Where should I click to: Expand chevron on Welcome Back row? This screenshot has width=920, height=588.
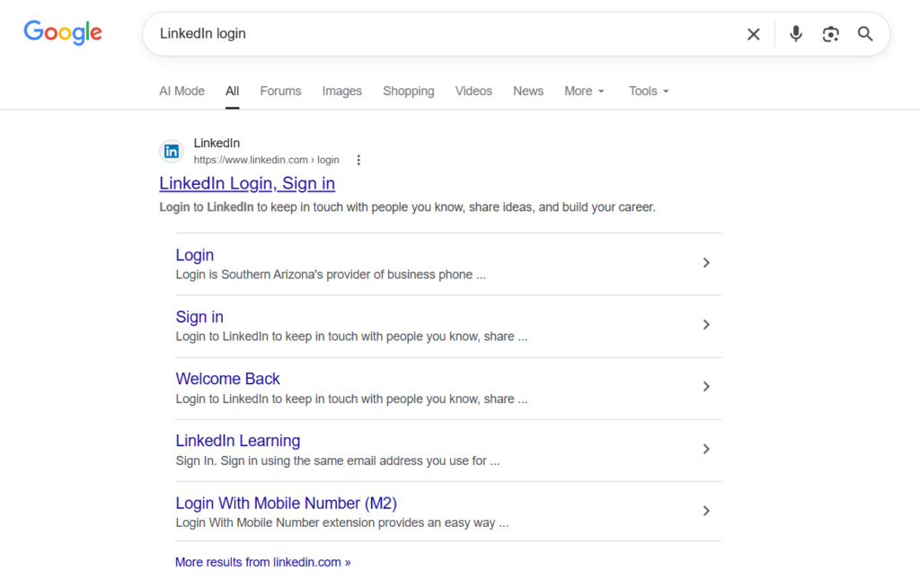(x=706, y=386)
